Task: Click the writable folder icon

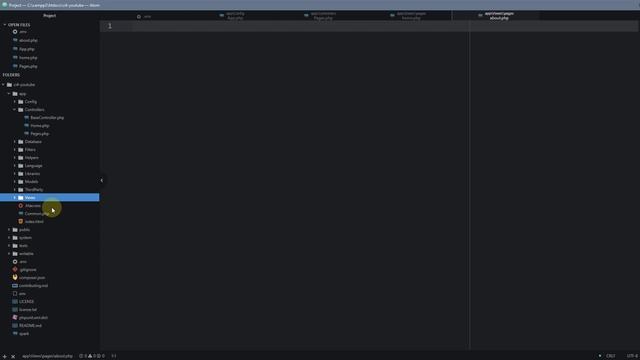Action: [15, 254]
